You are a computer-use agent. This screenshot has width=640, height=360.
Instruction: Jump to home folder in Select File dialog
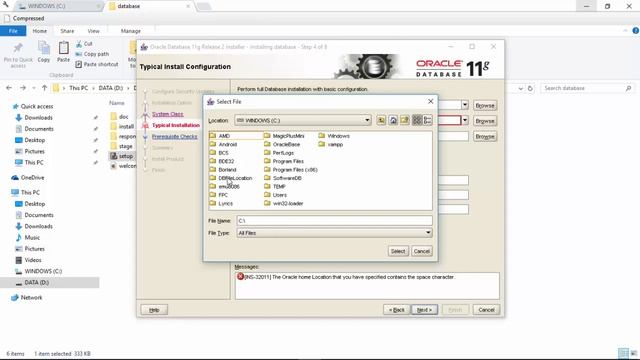tap(393, 120)
